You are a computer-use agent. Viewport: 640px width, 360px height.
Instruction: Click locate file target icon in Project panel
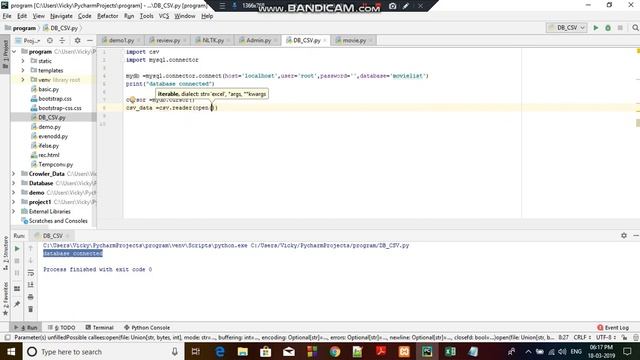click(50, 40)
